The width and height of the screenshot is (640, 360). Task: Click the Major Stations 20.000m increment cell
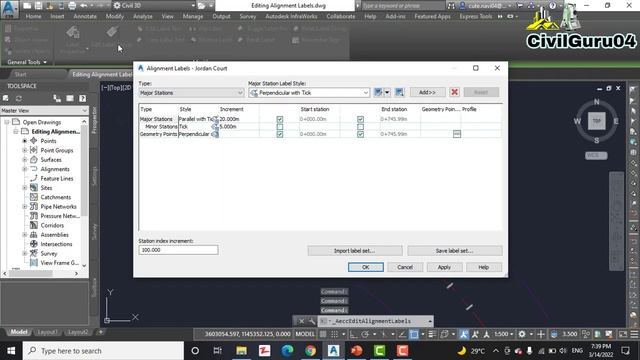(239, 119)
